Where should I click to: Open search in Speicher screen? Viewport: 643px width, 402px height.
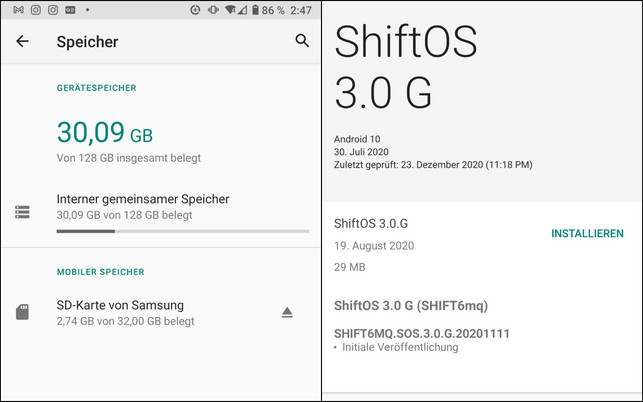click(302, 41)
